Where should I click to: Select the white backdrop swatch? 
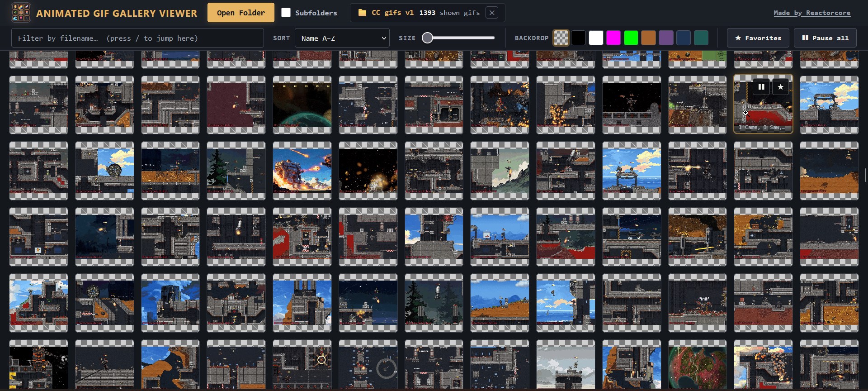click(596, 38)
